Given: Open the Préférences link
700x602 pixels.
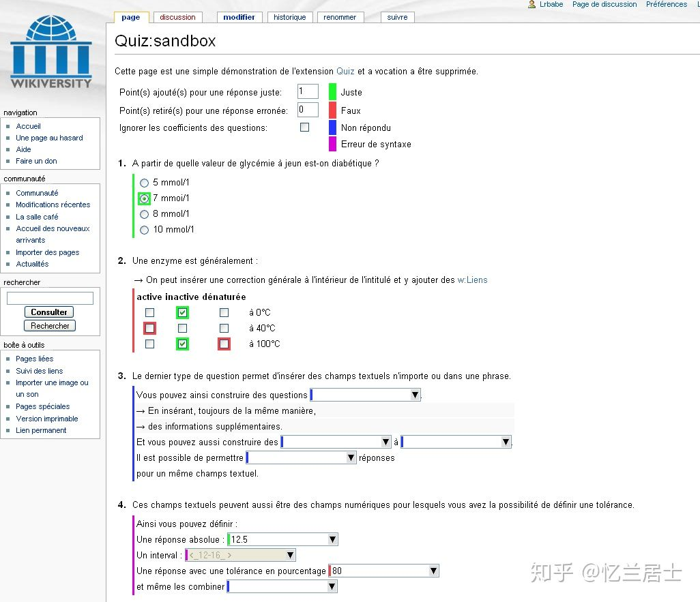Looking at the screenshot, I should click(667, 5).
